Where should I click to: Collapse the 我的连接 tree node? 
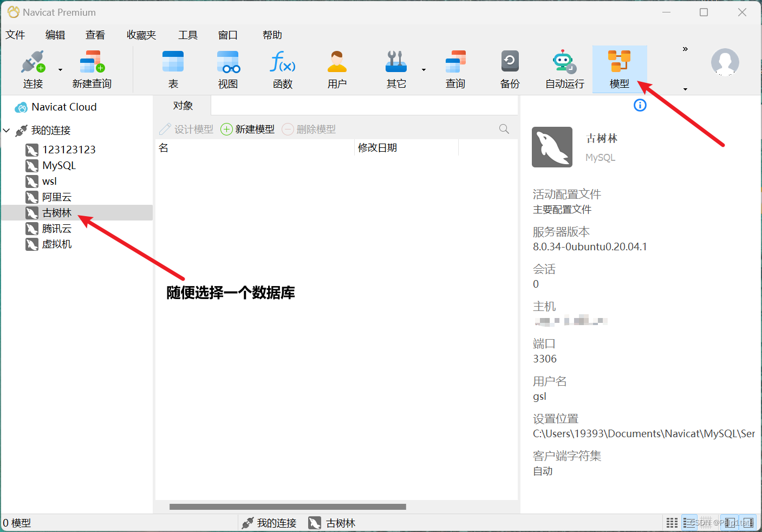tap(6, 131)
